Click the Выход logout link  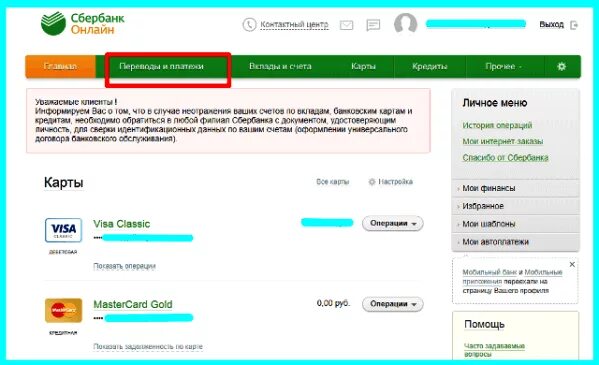pos(551,25)
